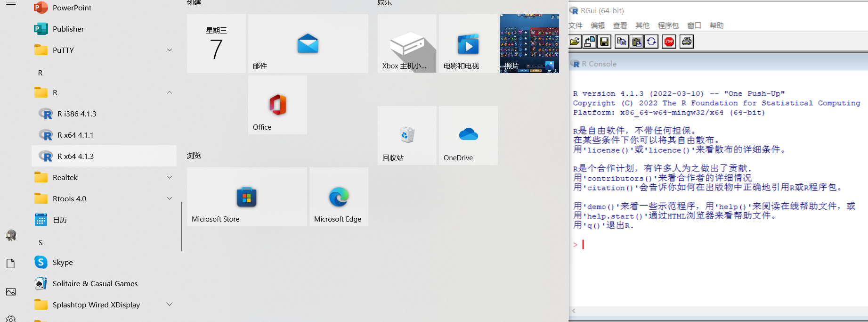Screen dimensions: 868x322
Task: Open the Microsoft Store tile
Action: [x=247, y=197]
